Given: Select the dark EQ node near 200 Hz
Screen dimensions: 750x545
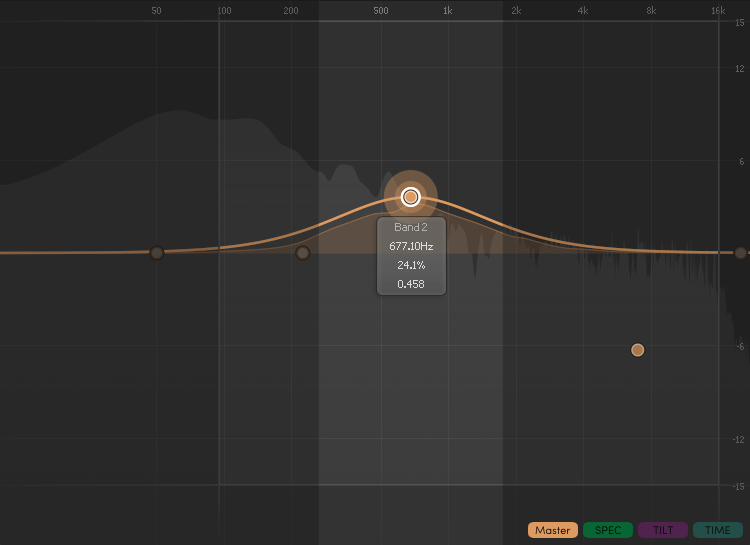Looking at the screenshot, I should click(x=303, y=253).
